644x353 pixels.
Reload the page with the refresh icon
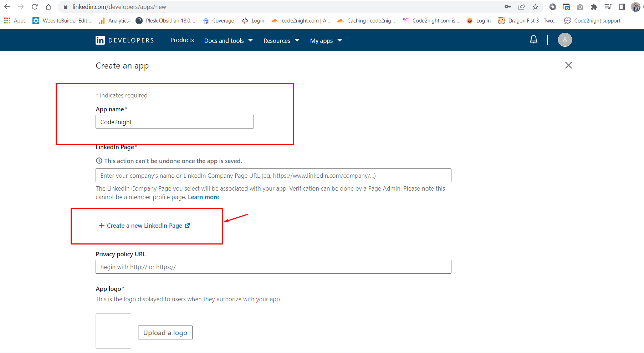pos(35,7)
